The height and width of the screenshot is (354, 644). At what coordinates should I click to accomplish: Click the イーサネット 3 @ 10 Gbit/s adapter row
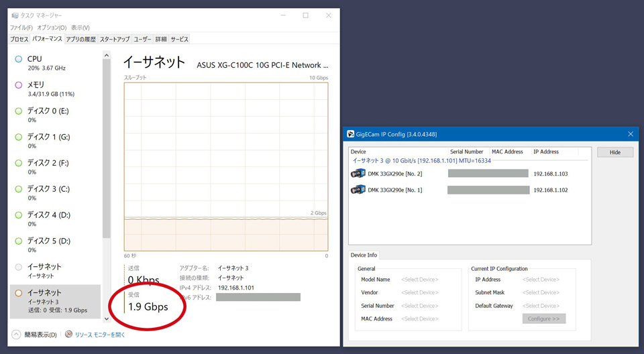click(x=422, y=160)
